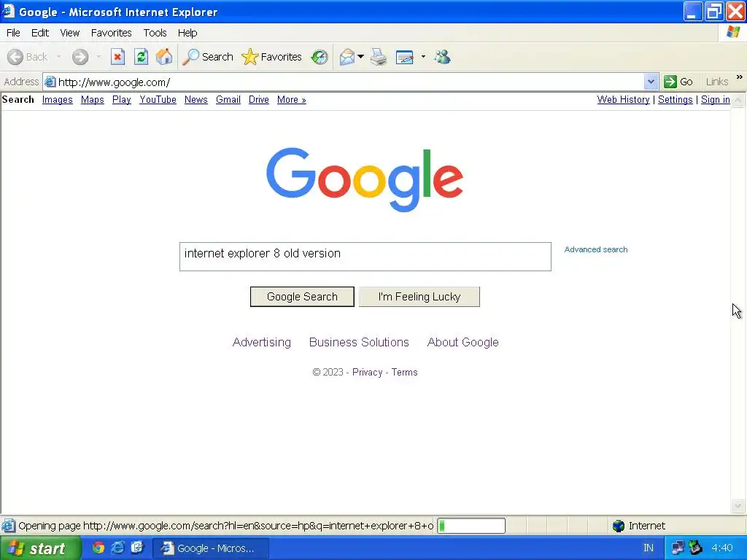The image size is (747, 560).
Task: Click the Forward arrow toolbar icon
Action: [80, 57]
